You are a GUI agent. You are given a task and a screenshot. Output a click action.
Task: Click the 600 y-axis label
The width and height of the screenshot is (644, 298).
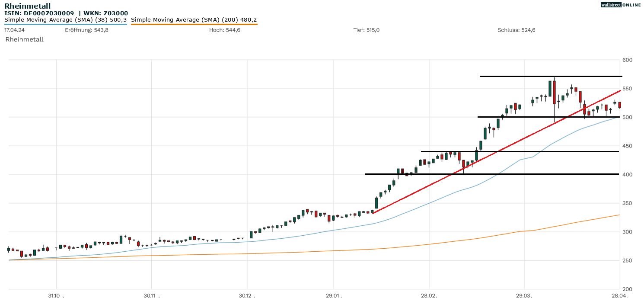tap(627, 60)
